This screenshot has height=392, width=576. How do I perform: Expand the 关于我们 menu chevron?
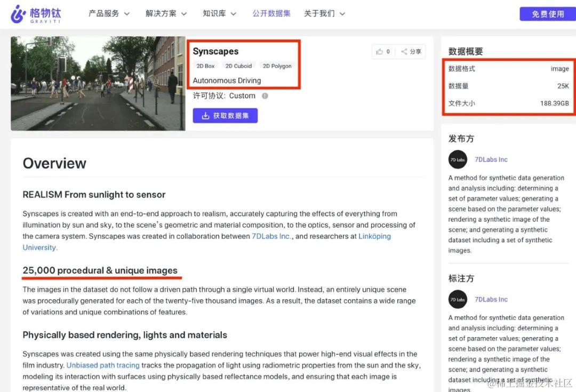point(342,14)
